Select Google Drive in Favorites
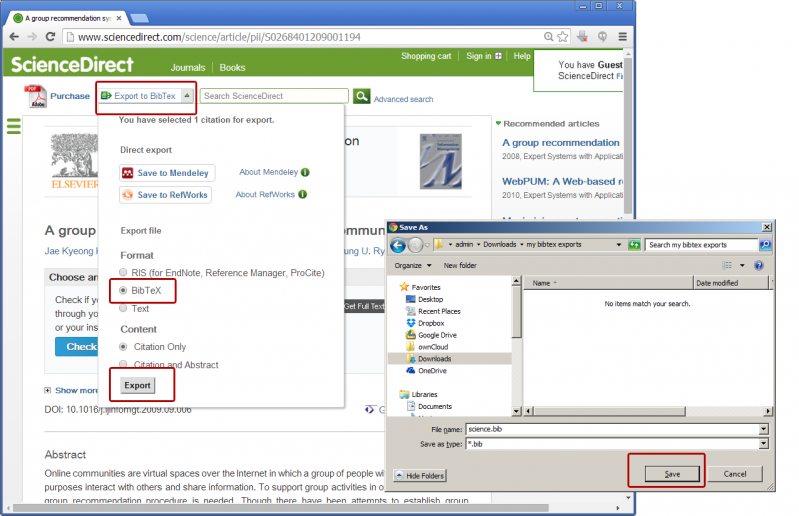 [437, 335]
